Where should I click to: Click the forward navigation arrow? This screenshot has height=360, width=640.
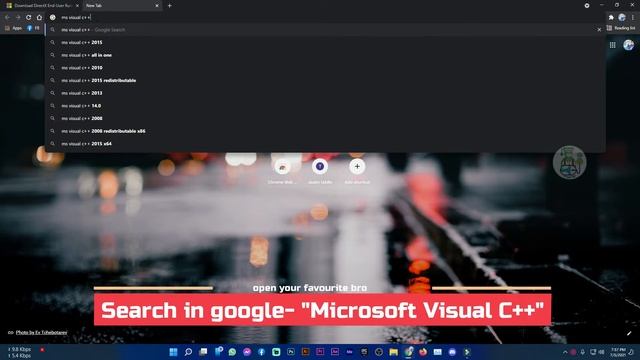point(18,17)
